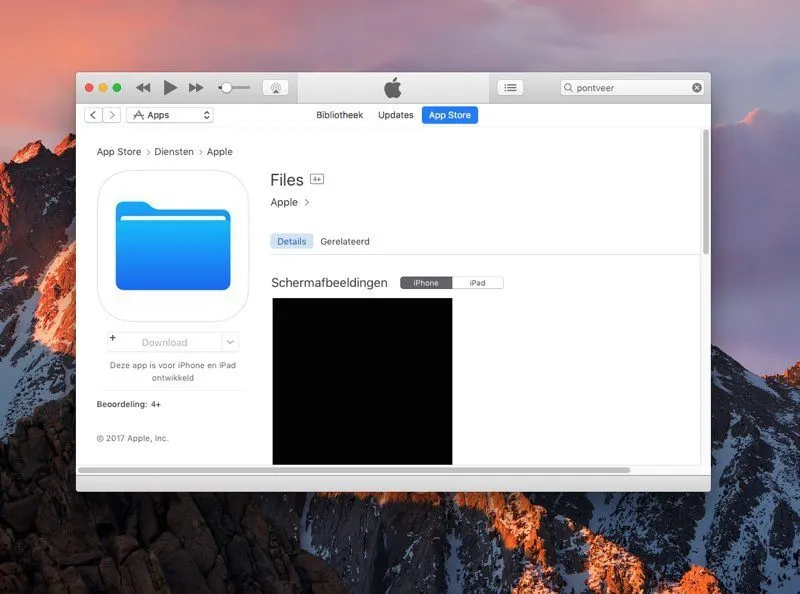Click the Diensten breadcrumb link
Viewport: 800px width, 594px height.
[174, 152]
